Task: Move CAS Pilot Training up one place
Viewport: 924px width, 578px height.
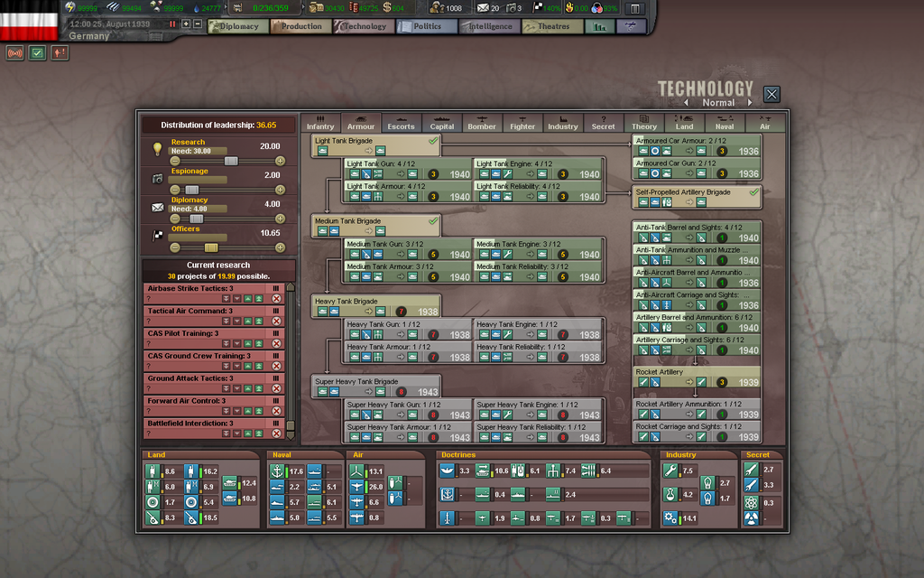Action: click(248, 344)
